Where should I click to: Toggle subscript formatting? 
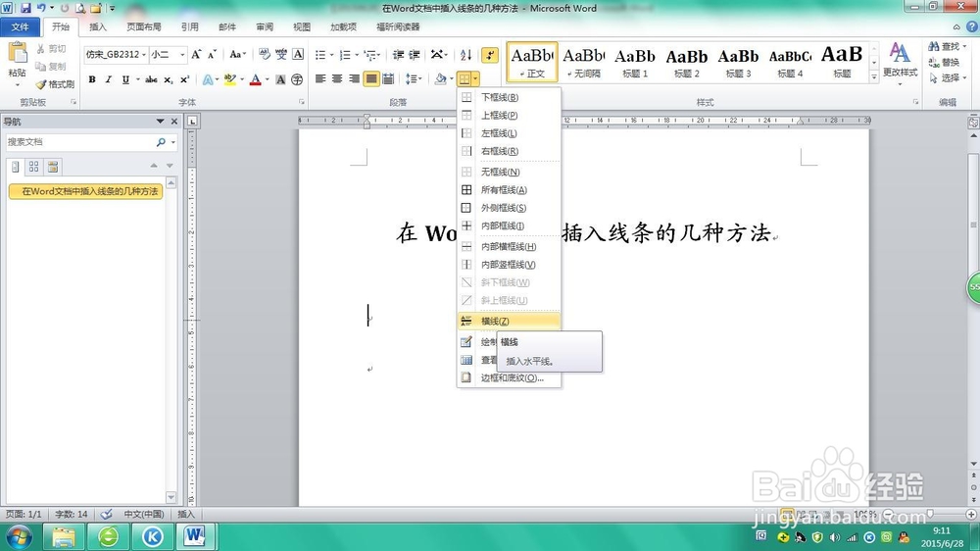169,79
